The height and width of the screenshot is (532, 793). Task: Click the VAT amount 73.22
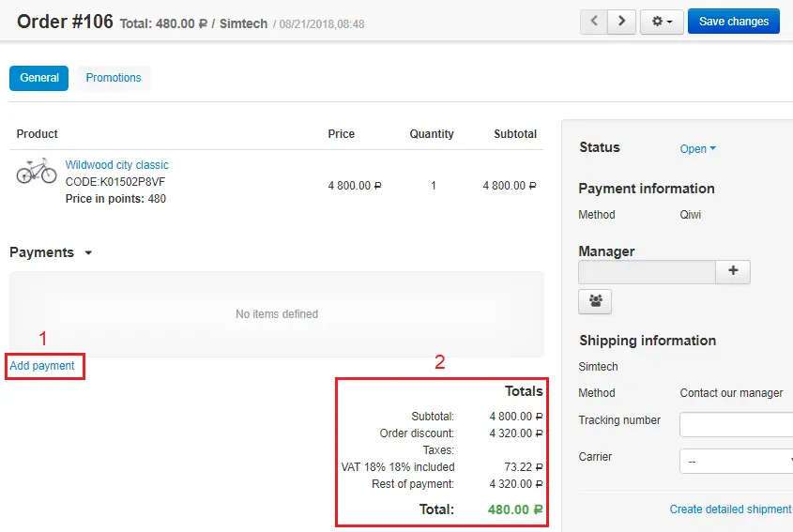(x=524, y=467)
